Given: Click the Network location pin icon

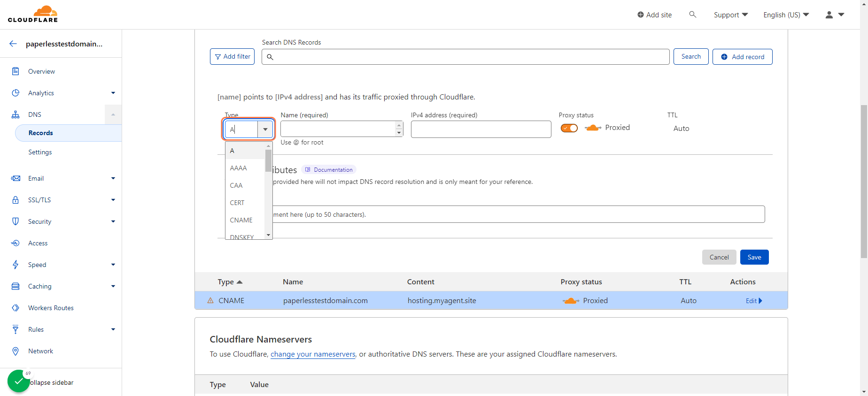Looking at the screenshot, I should [15, 351].
